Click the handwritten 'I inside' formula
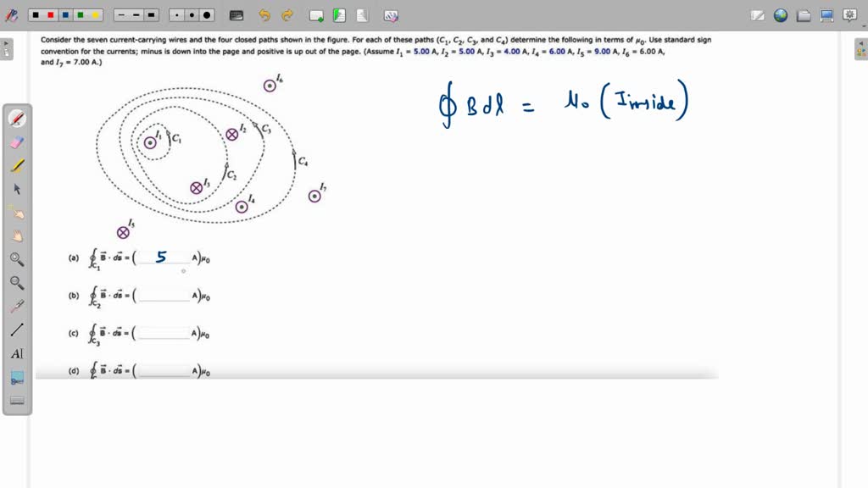Viewport: 868px width, 488px height. (x=645, y=100)
